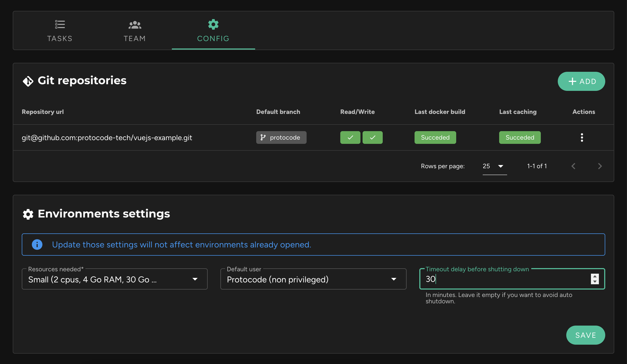Go to previous page of repositories
The width and height of the screenshot is (627, 364).
coord(573,166)
